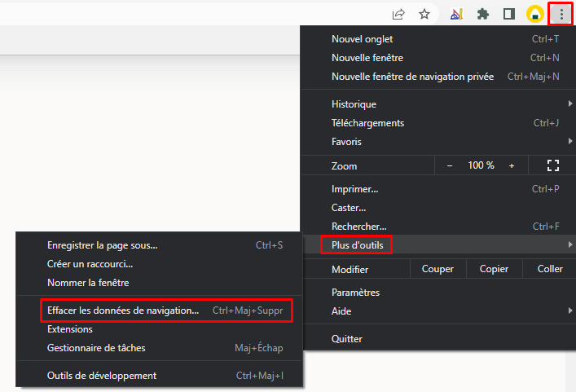Bookmark this page with the star icon
Image resolution: width=576 pixels, height=392 pixels.
point(424,14)
